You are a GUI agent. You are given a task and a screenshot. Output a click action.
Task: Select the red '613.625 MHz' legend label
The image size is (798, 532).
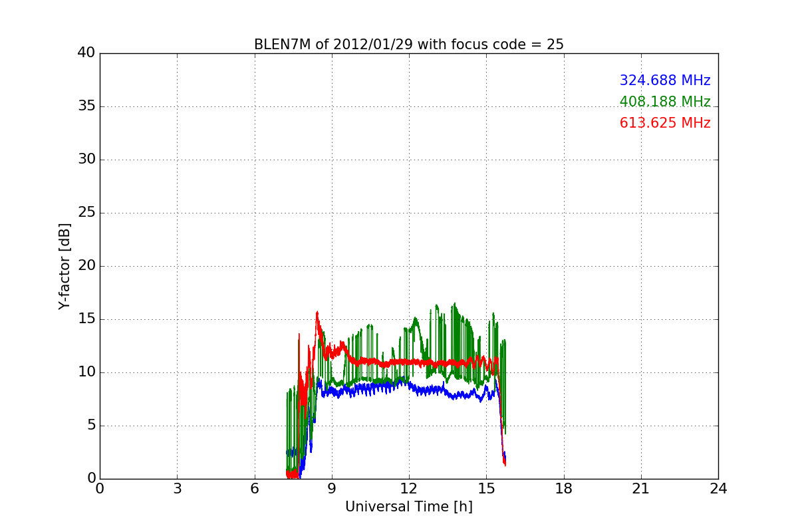665,123
